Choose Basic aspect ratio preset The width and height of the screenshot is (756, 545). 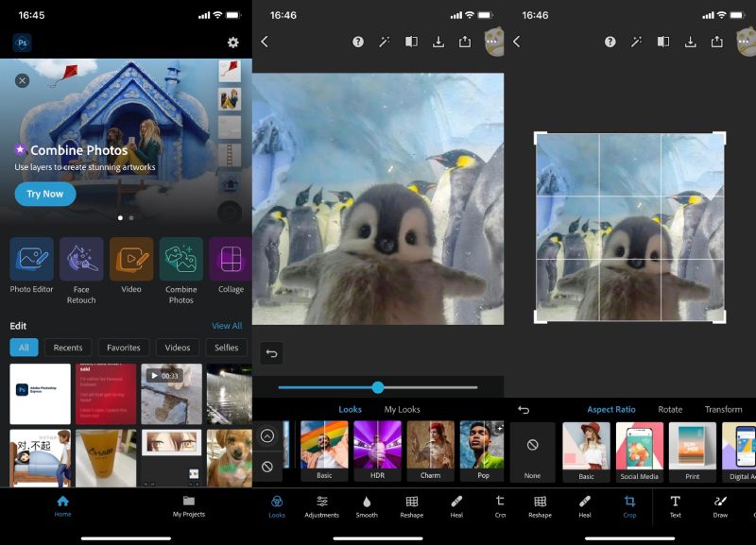586,452
